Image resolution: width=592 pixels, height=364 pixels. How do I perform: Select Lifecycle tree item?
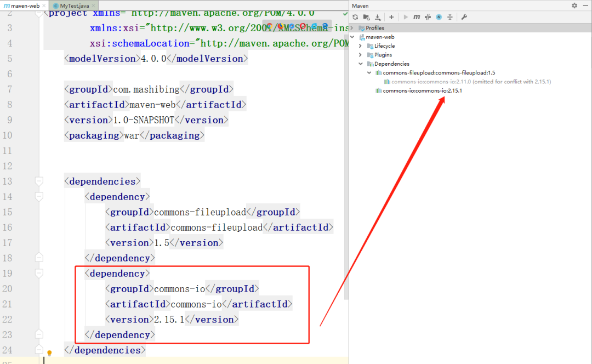[x=384, y=46]
